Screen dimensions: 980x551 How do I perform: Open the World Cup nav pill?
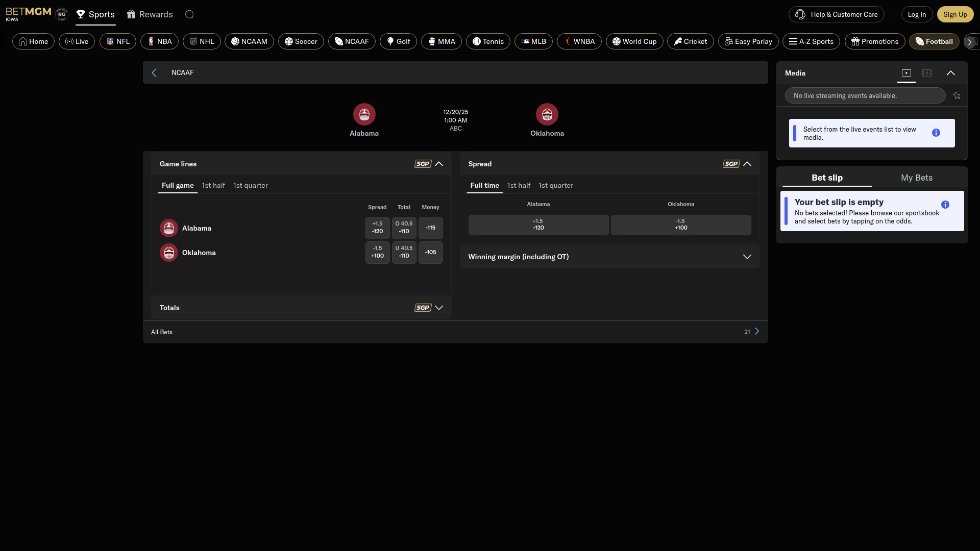tap(634, 41)
